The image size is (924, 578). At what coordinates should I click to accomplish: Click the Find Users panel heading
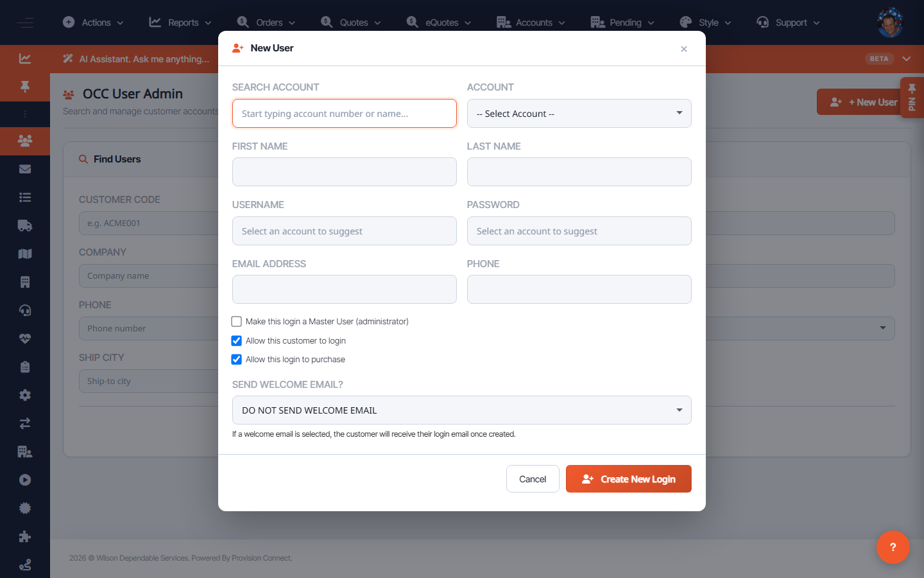coord(117,159)
